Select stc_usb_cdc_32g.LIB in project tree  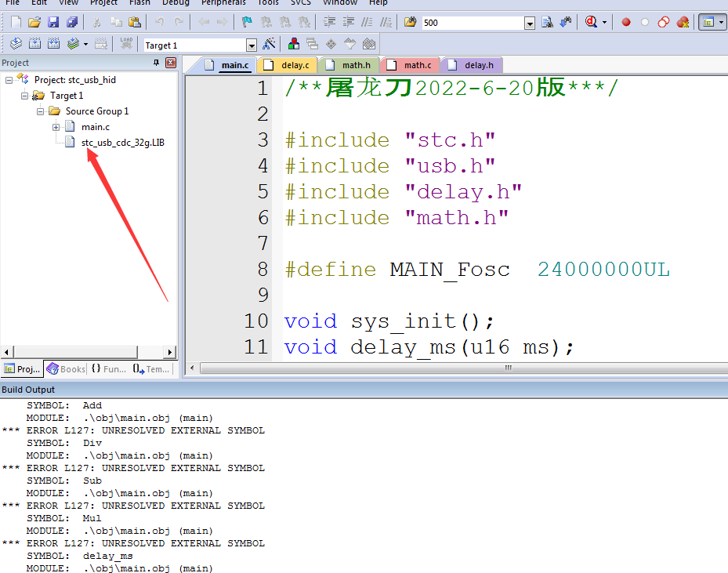(122, 143)
